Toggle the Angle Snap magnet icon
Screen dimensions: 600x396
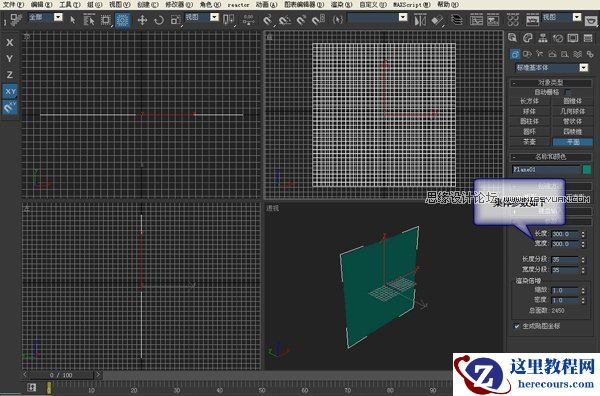coord(285,20)
